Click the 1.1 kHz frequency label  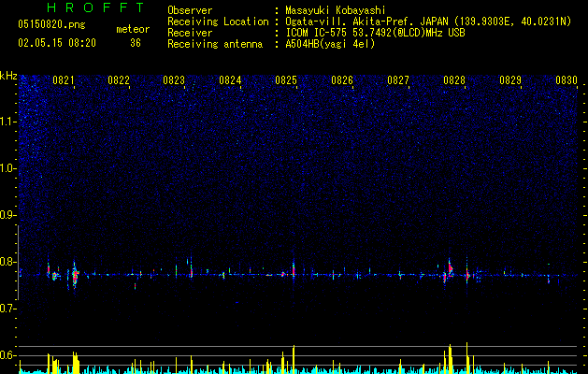pyautogui.click(x=7, y=122)
